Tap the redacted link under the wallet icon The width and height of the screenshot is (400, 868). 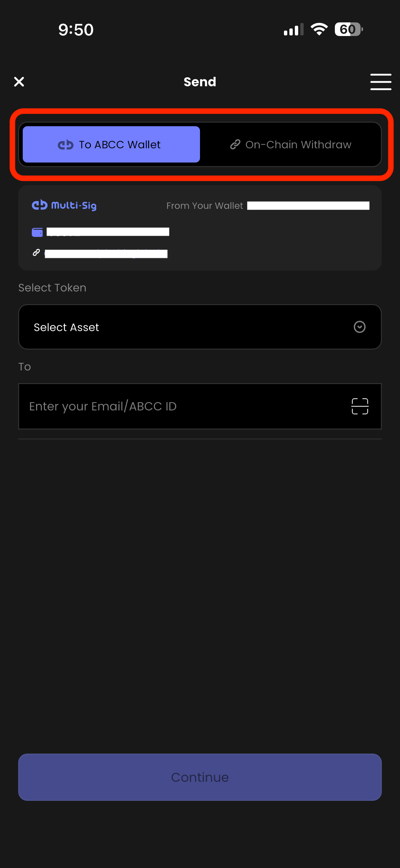(106, 254)
